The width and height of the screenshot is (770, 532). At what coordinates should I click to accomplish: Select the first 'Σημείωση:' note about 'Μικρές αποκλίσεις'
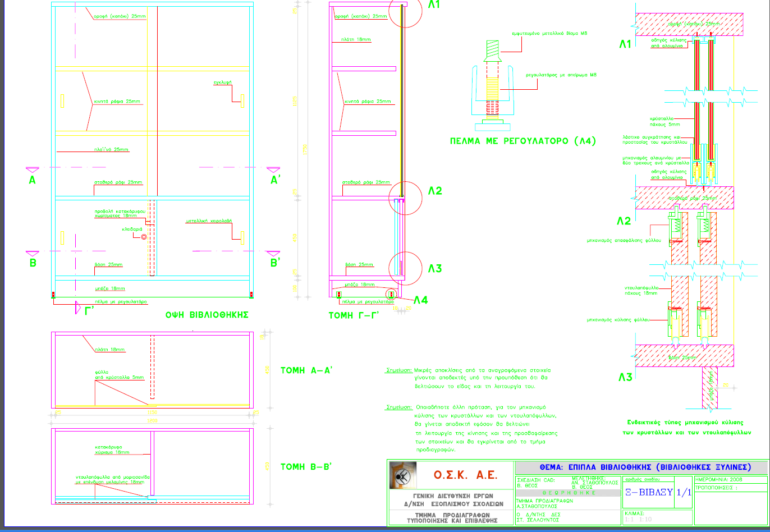[x=469, y=379]
